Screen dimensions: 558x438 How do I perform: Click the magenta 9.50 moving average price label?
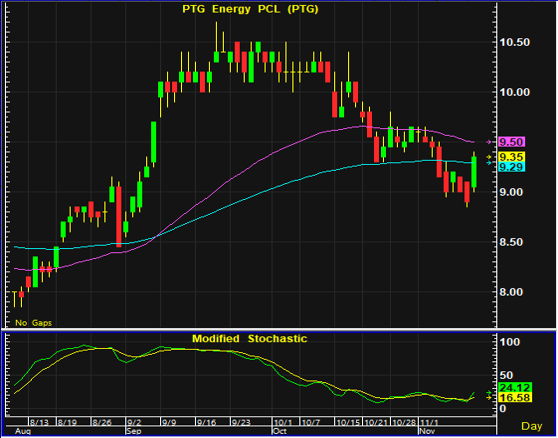coord(511,142)
